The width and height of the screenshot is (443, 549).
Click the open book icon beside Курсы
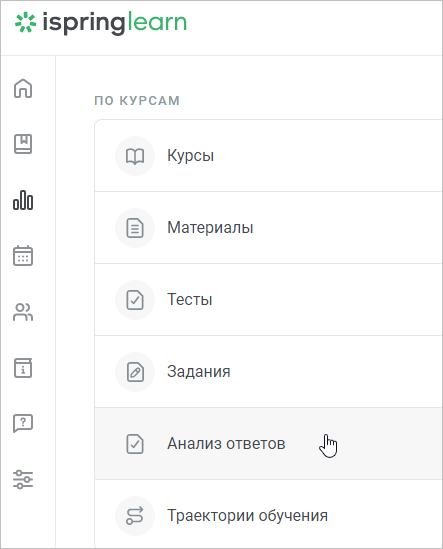point(135,156)
